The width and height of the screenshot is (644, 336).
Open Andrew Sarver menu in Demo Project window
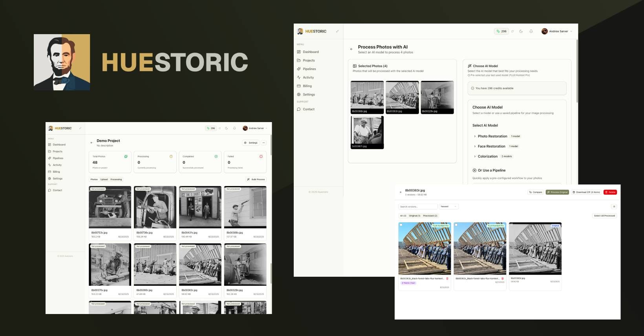[x=255, y=128]
